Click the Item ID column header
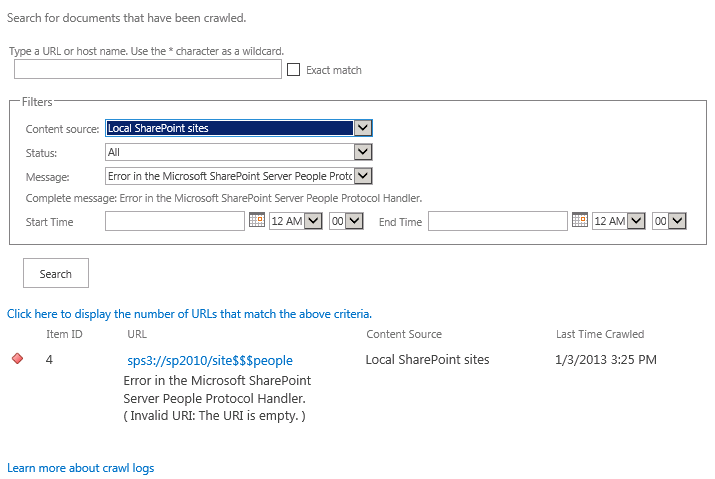 (x=64, y=334)
